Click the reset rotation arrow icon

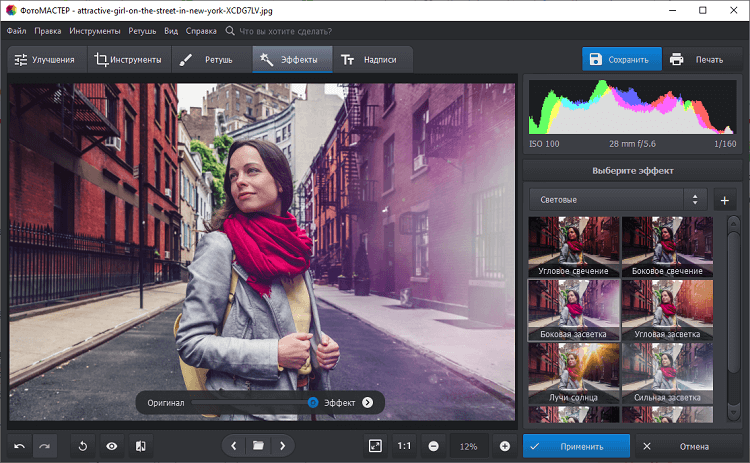point(83,446)
